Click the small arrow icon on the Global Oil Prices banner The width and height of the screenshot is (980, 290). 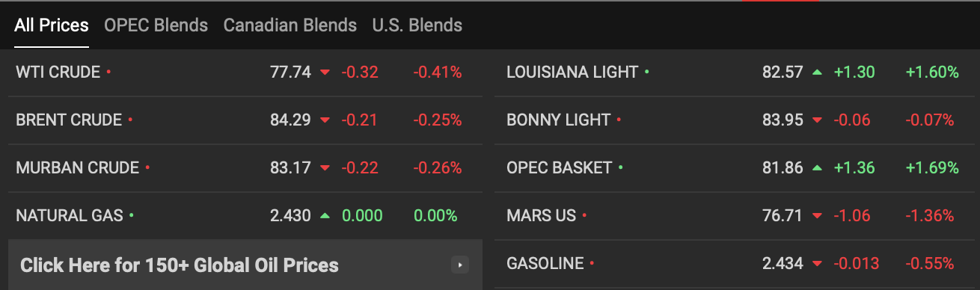[460, 265]
